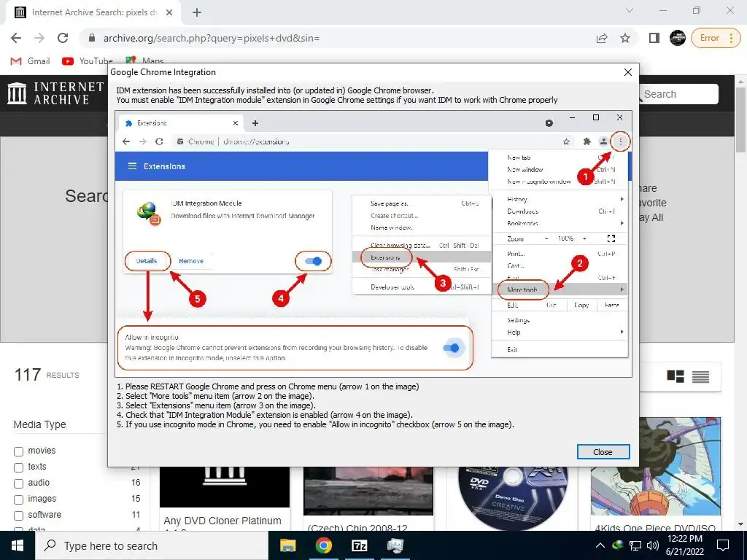
Task: Click the images count 15
Action: click(136, 499)
